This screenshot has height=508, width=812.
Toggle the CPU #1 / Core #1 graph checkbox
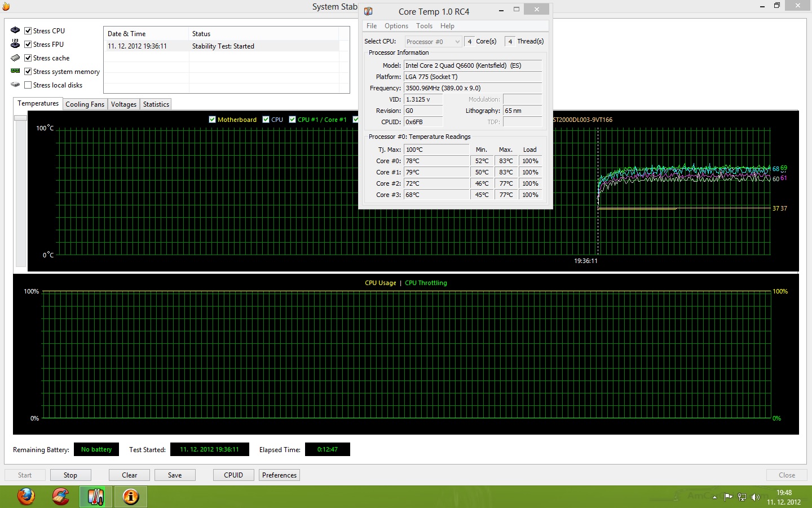(293, 120)
